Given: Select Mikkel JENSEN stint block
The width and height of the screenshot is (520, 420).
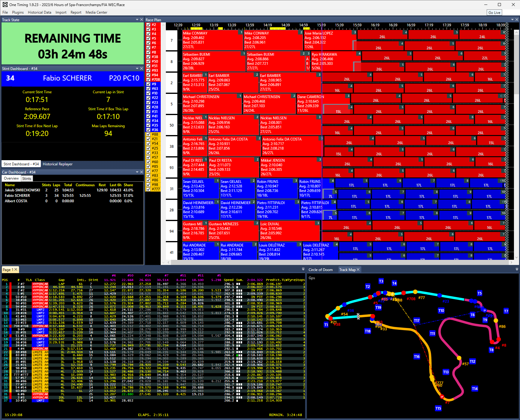Looking at the screenshot, I should (x=291, y=167).
